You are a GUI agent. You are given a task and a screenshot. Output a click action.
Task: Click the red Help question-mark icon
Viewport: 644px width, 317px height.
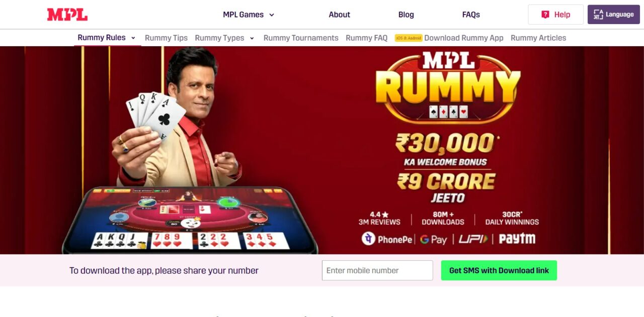[x=545, y=15]
